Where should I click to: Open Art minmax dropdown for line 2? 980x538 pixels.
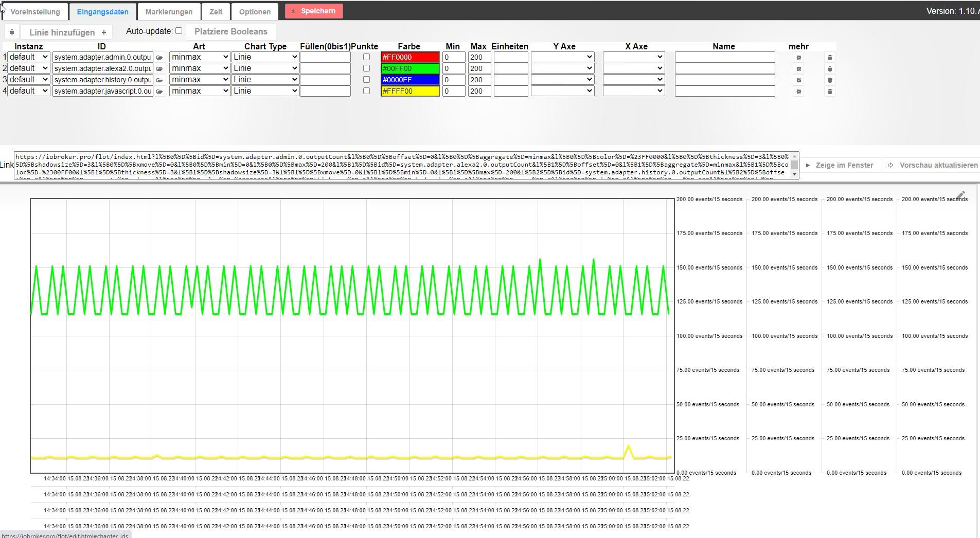point(200,68)
